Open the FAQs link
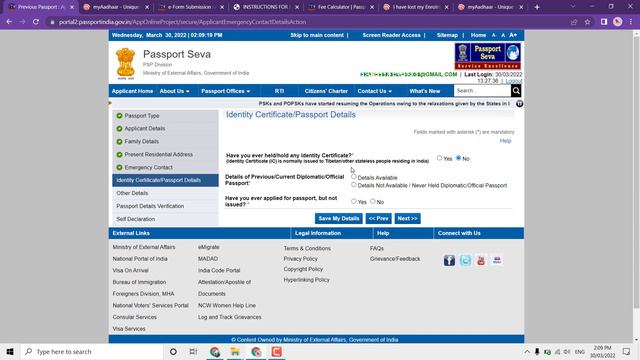 377,248
